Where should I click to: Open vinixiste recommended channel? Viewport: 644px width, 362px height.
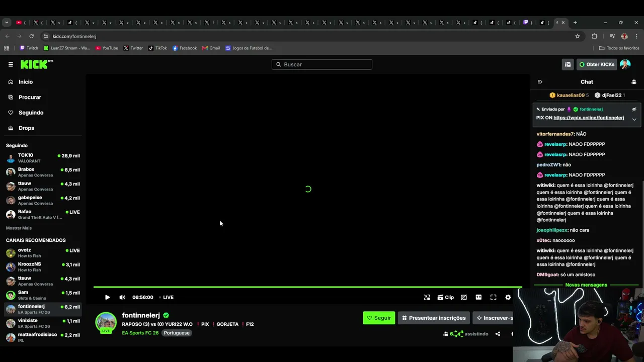[x=43, y=323]
